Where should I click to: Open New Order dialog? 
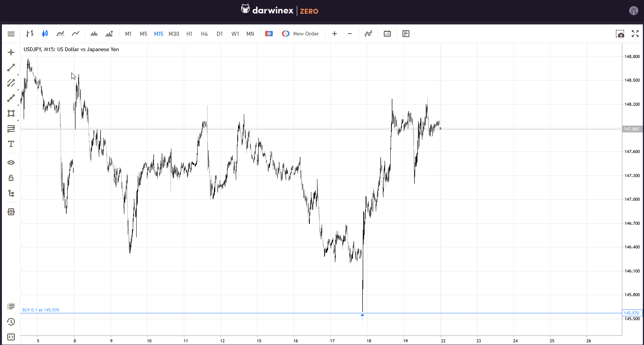point(301,34)
